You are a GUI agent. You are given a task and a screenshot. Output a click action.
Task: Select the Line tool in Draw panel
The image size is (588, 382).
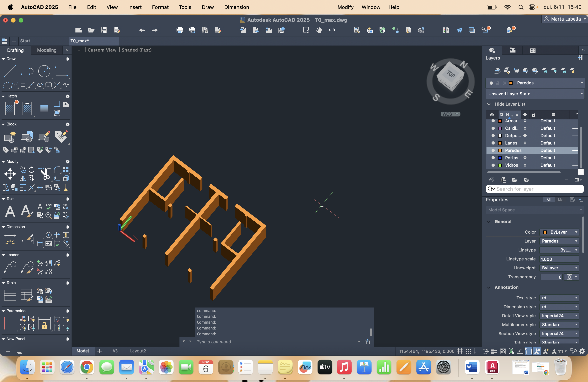(10, 71)
